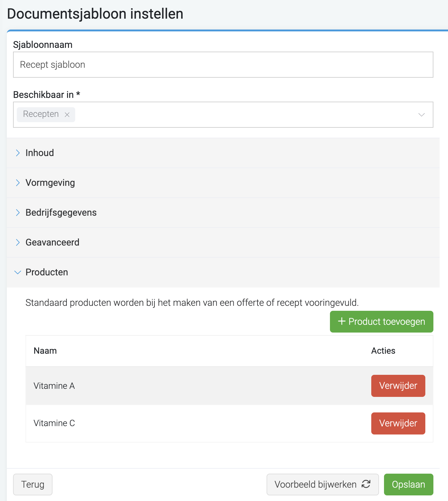Screen dimensions: 448x501
Task: Open the Beschikbaar in dropdown arrow
Action: click(421, 115)
